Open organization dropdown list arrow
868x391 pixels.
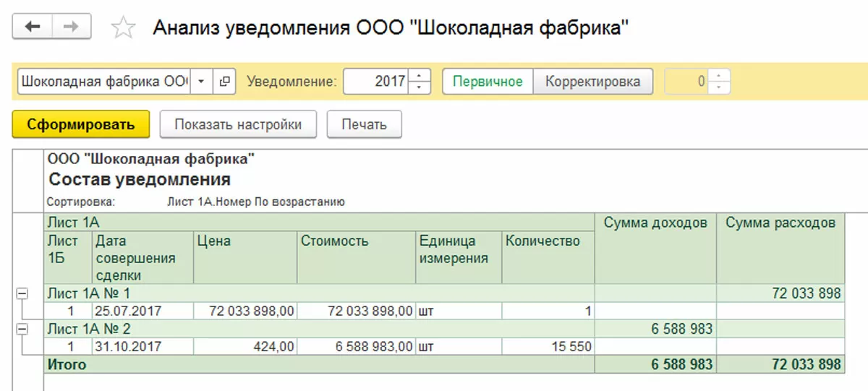click(x=202, y=82)
